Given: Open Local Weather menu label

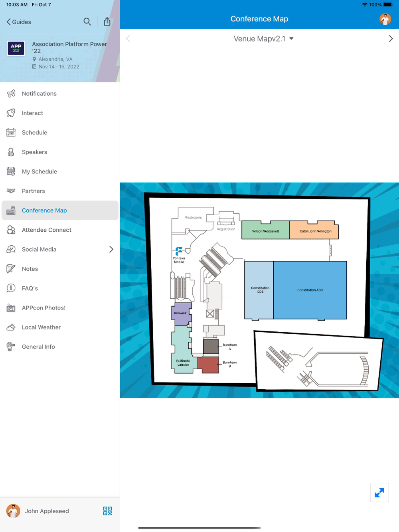Looking at the screenshot, I should (x=41, y=327).
